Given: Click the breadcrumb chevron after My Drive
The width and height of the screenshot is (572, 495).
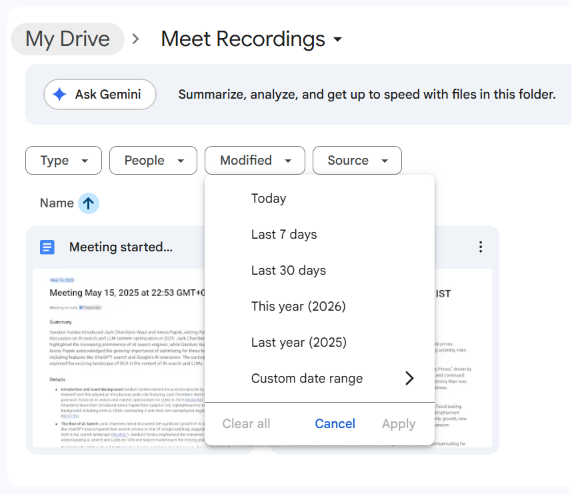Looking at the screenshot, I should (136, 39).
